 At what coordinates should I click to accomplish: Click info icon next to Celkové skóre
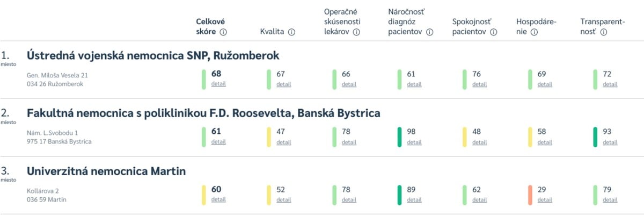tap(224, 32)
